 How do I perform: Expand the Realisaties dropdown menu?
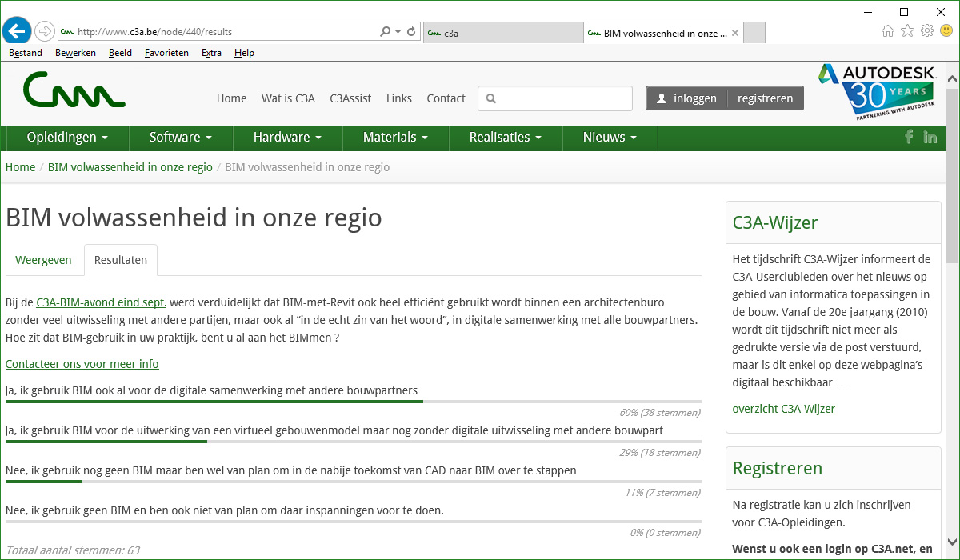tap(506, 138)
